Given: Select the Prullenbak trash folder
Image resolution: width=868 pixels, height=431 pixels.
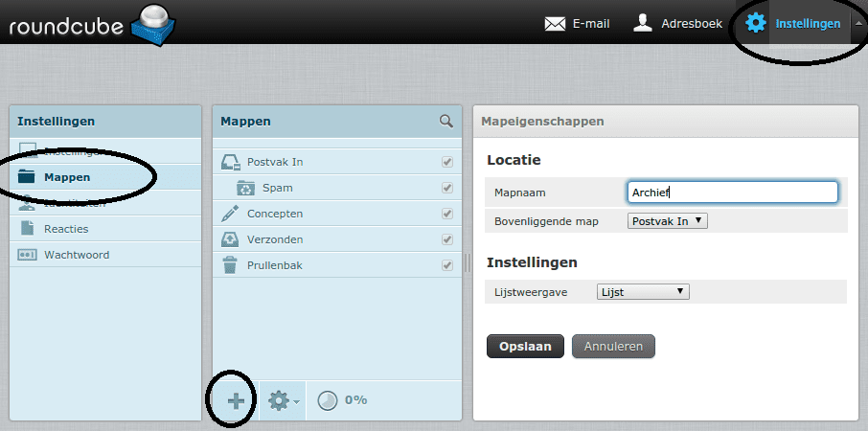Looking at the screenshot, I should tap(275, 265).
